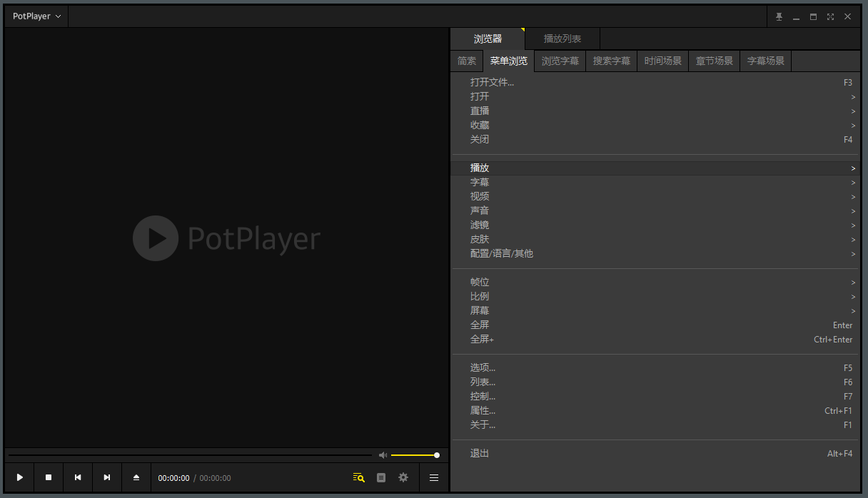Expand the 直播 submenu

pos(655,111)
